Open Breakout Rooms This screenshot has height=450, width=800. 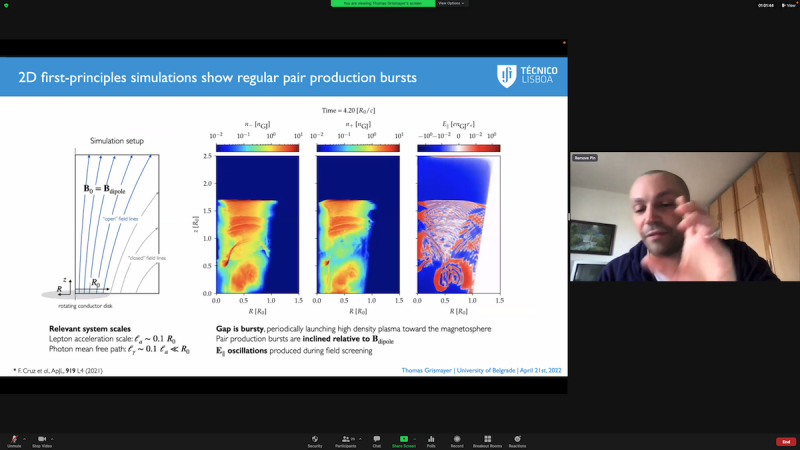[487, 439]
